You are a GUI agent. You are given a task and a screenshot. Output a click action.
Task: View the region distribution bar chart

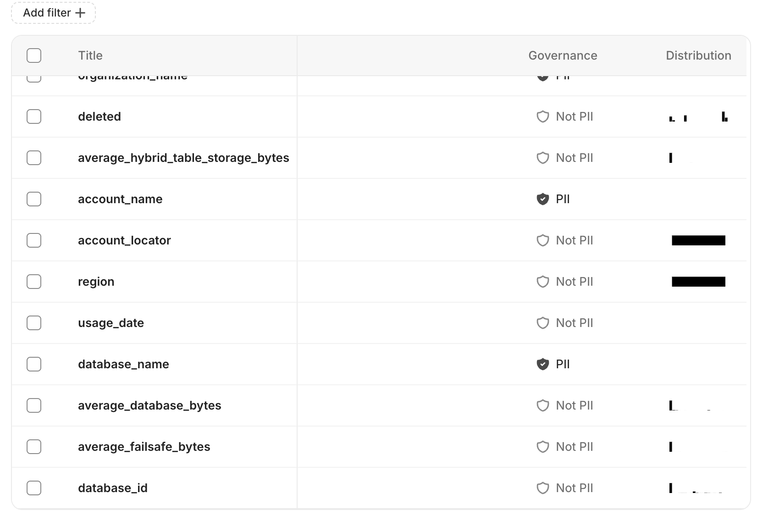coord(698,282)
